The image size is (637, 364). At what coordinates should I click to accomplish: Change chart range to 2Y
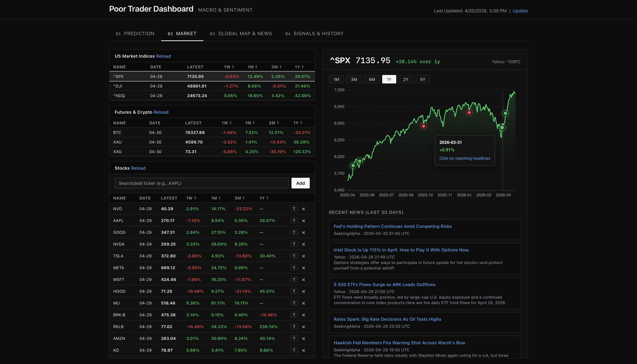tap(406, 79)
